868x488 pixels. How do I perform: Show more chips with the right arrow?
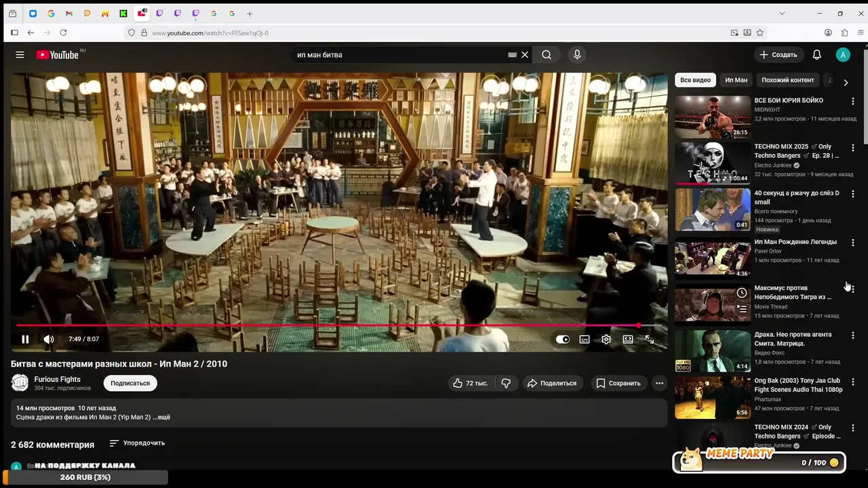[x=846, y=82]
